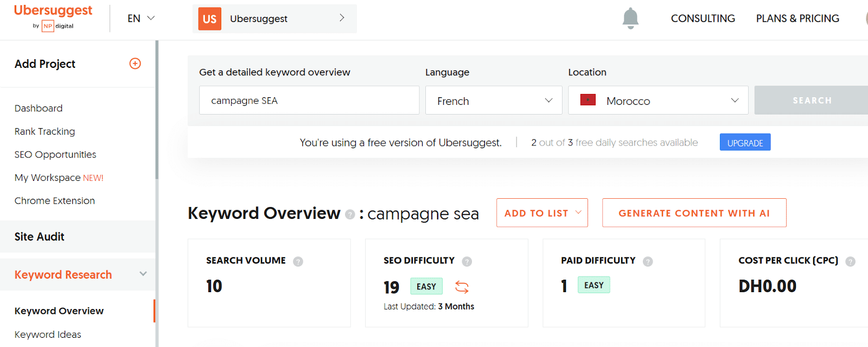Open the French language dropdown
Viewport: 868px width, 347px height.
click(x=494, y=100)
